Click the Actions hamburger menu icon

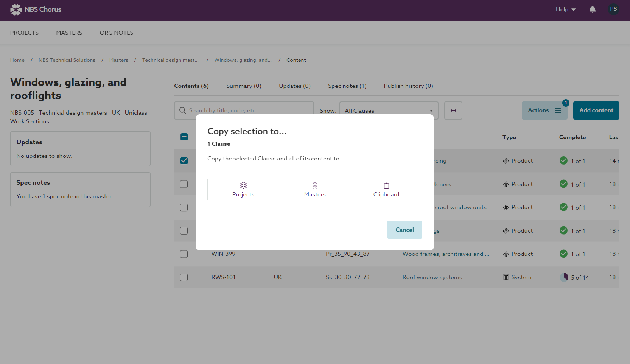point(558,110)
